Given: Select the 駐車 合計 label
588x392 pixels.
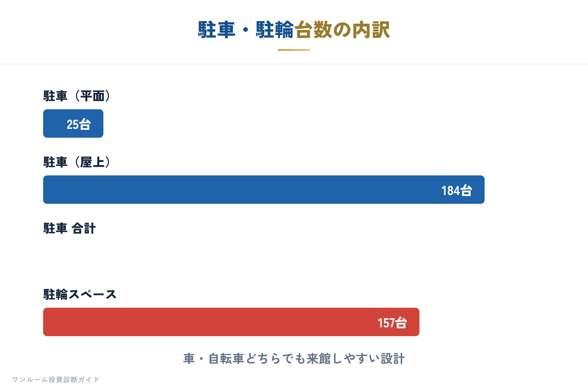Looking at the screenshot, I should (70, 228).
